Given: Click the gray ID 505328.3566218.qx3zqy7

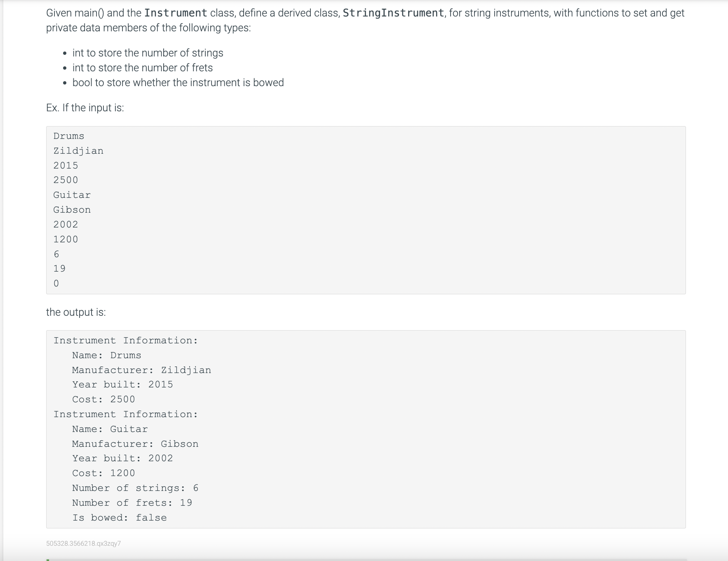Looking at the screenshot, I should click(84, 543).
